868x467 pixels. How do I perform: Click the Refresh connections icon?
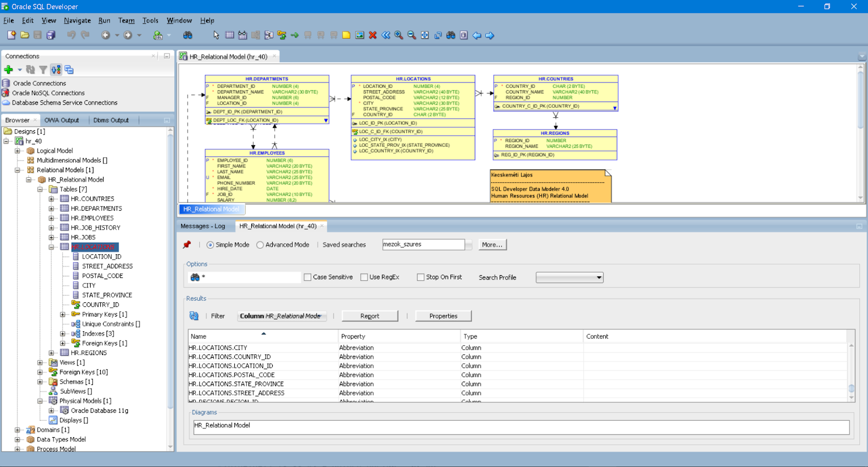click(30, 70)
